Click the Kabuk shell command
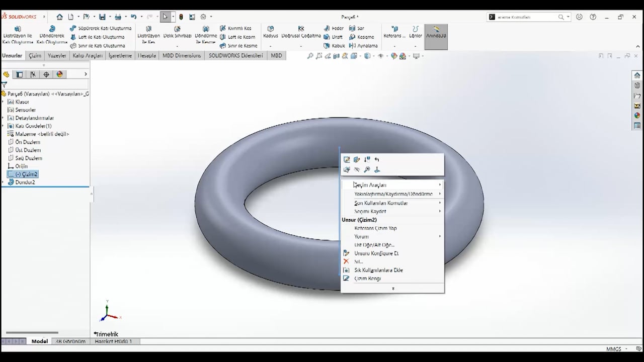644x362 pixels. click(335, 45)
